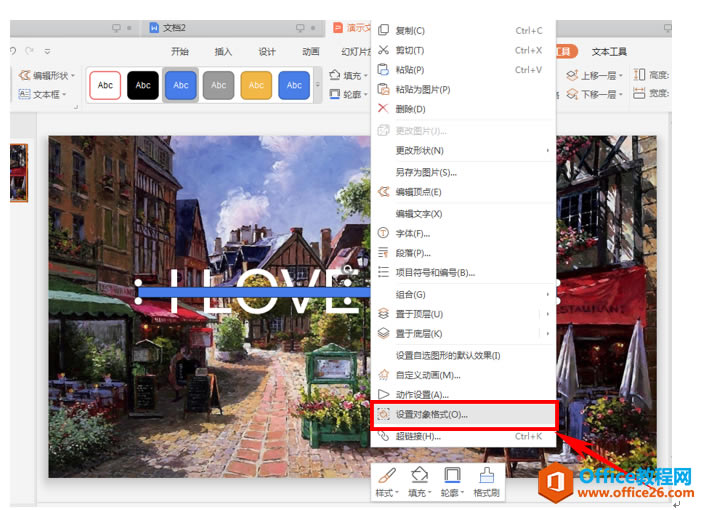Viewport: 701px width, 510px height.
Task: Expand the Group (组合) submenu
Action: (548, 294)
